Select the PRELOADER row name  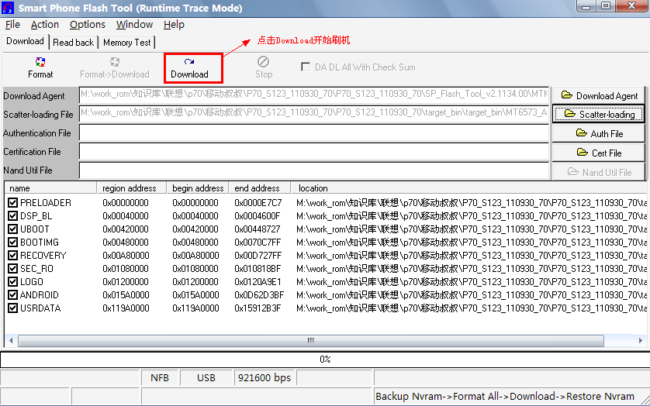[x=46, y=203]
